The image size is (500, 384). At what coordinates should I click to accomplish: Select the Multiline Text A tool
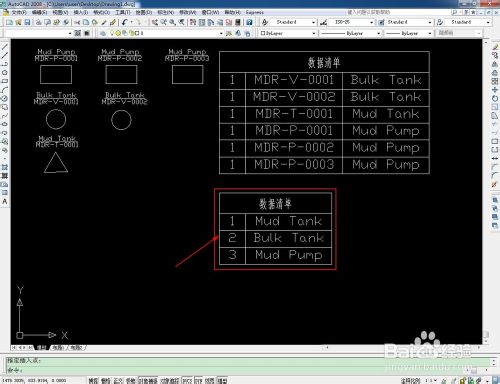tap(5, 201)
